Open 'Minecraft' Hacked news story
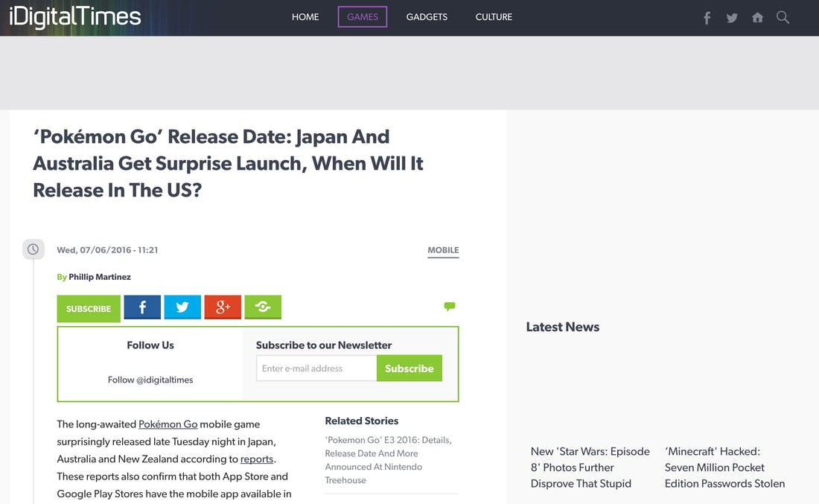The width and height of the screenshot is (819, 504). [724, 468]
